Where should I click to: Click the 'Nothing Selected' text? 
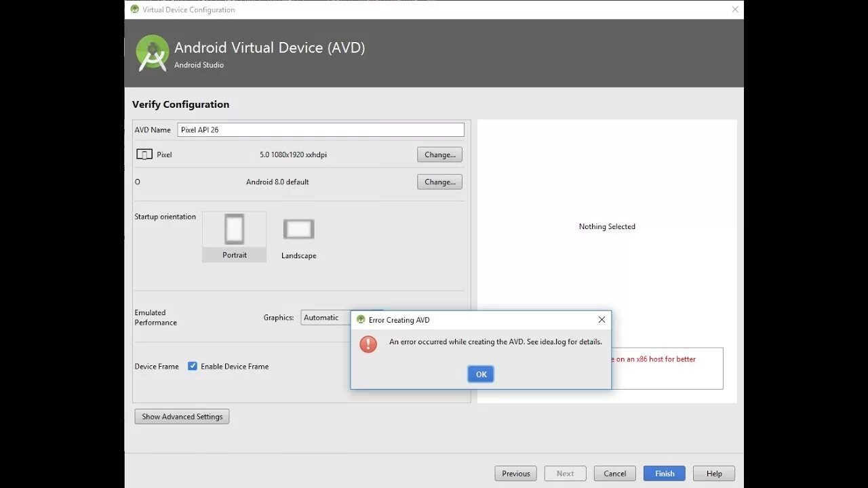[607, 226]
